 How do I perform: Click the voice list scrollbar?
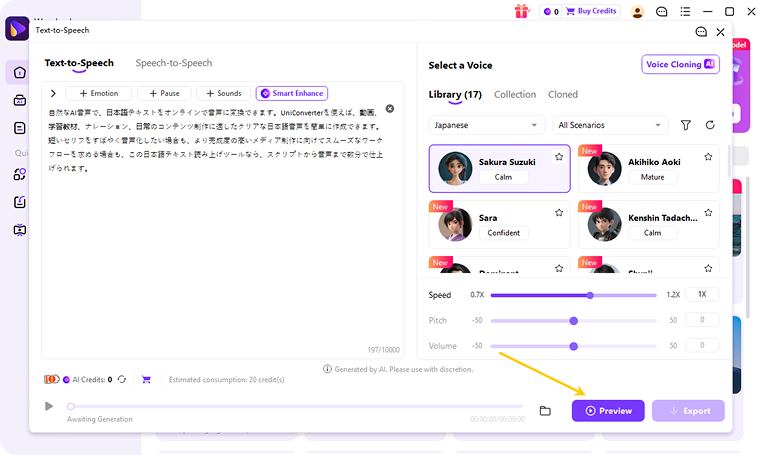tap(729, 161)
